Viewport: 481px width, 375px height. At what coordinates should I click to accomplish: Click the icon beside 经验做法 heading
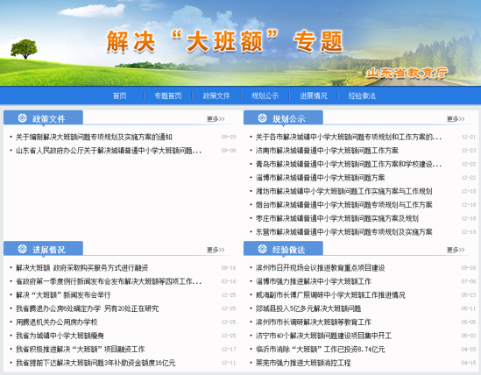(262, 249)
